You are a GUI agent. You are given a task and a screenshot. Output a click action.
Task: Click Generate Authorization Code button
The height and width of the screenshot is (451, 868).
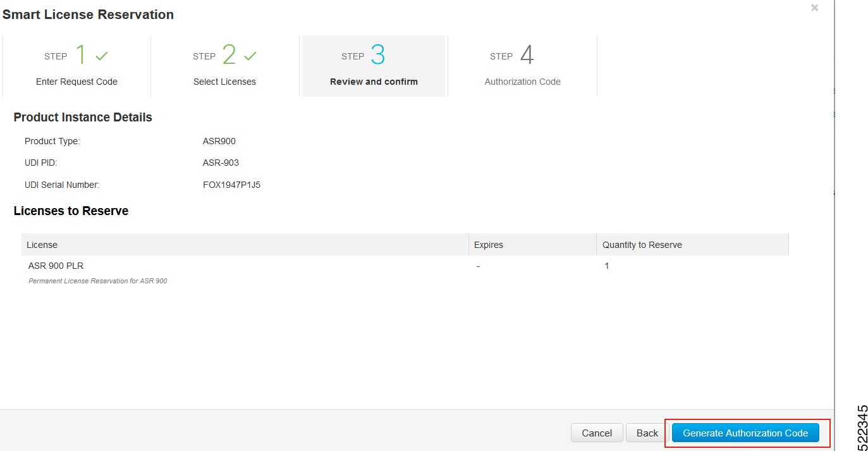click(745, 433)
